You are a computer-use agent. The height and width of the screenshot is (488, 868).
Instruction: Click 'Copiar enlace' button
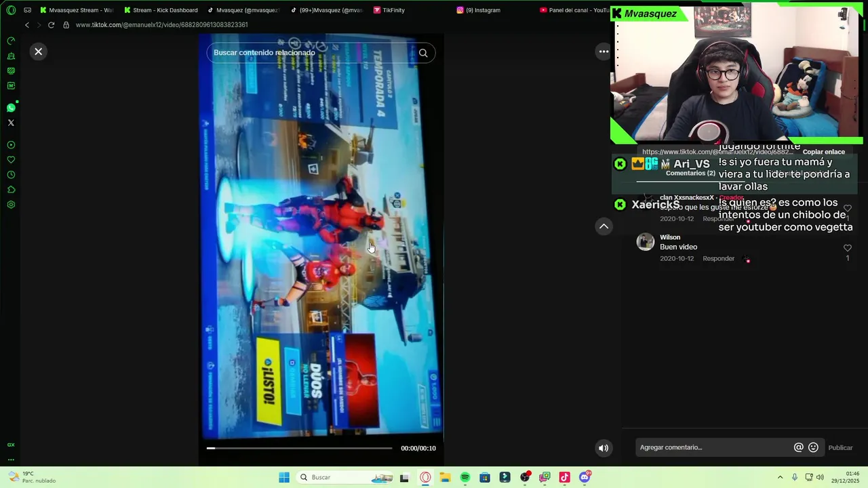click(823, 152)
